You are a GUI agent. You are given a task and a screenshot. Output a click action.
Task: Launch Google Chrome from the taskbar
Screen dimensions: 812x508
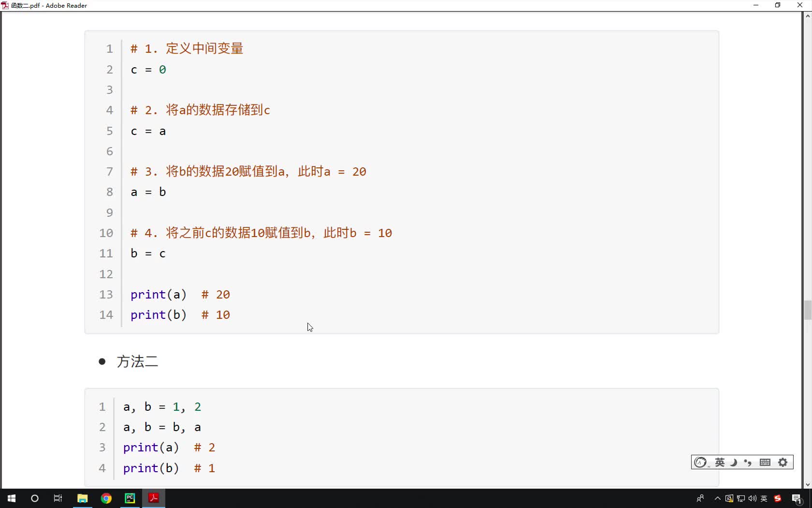coord(106,498)
